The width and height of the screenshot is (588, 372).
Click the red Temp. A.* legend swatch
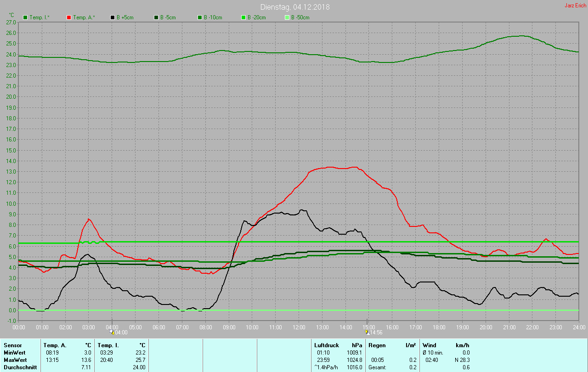(x=69, y=17)
